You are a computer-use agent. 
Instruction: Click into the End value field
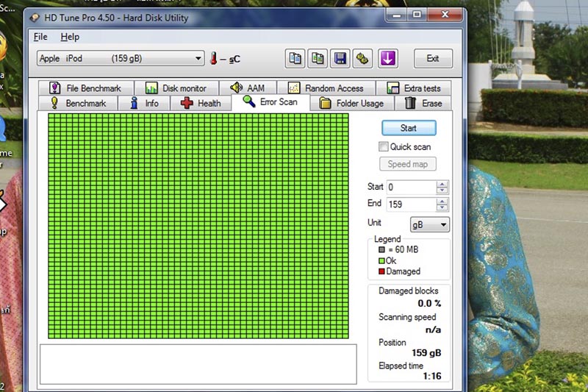pyautogui.click(x=410, y=204)
